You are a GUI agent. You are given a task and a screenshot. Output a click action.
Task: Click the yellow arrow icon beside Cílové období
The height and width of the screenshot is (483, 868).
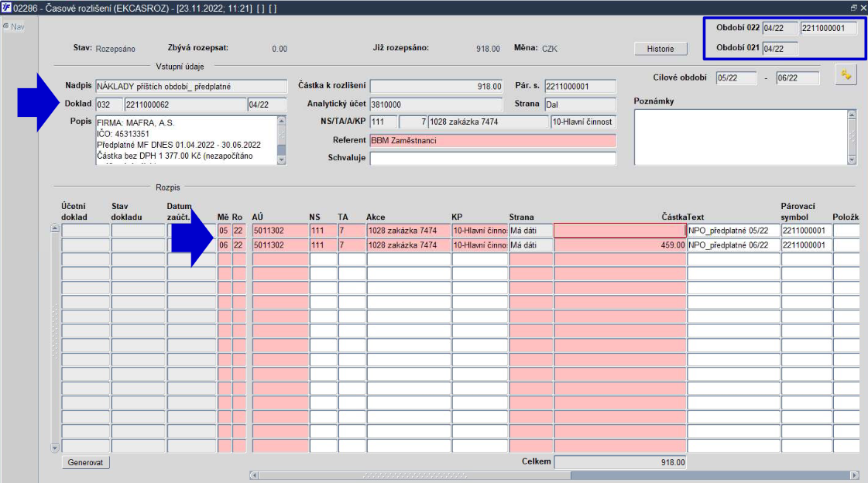click(x=846, y=74)
